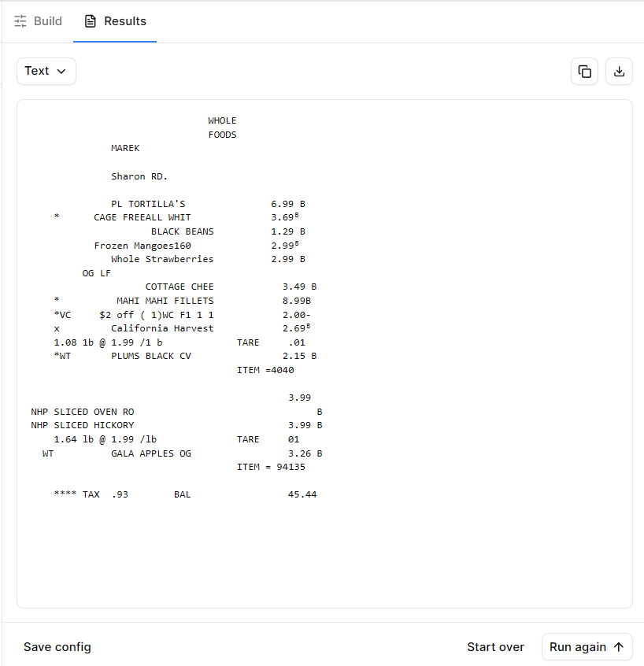Click the MAREK line
This screenshot has width=644, height=666.
pyautogui.click(x=125, y=148)
